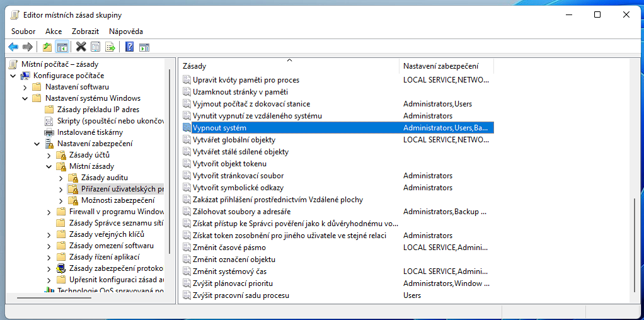Click the Delete (X) toolbar icon
The width and height of the screenshot is (644, 320).
[81, 47]
